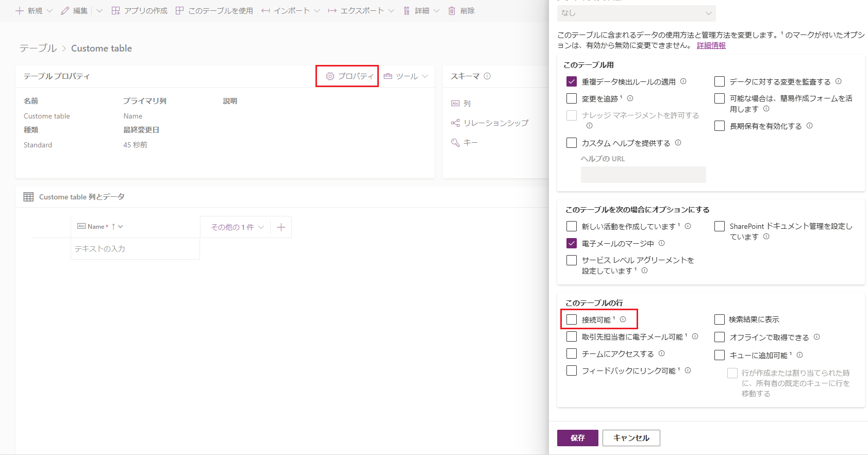Viewport: 868px width, 455px height.
Task: Click the 編集 pencil icon
Action: (65, 11)
